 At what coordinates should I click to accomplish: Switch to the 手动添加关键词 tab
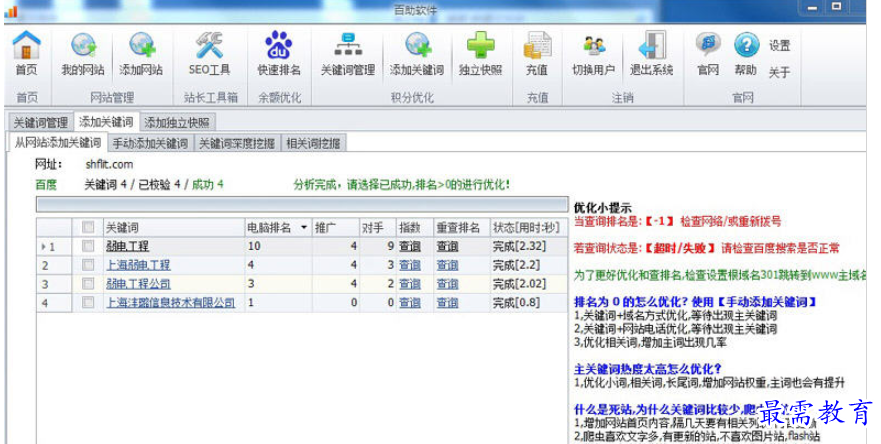pyautogui.click(x=149, y=143)
